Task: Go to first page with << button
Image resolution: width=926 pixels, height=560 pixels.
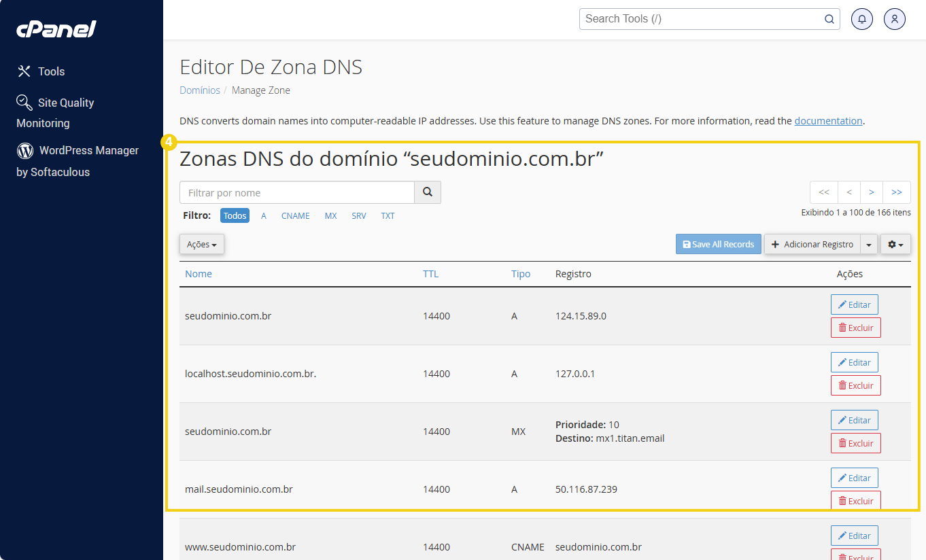Action: 824,192
